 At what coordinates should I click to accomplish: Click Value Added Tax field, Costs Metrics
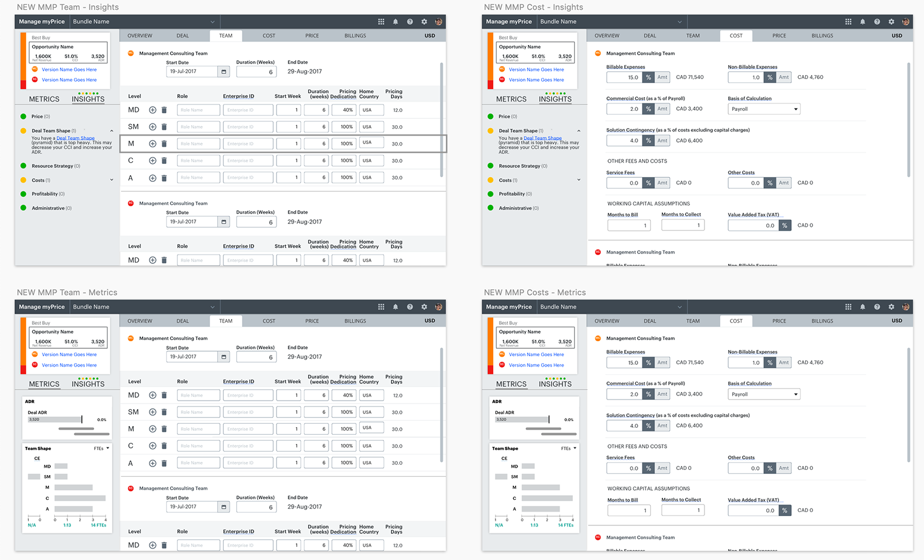tap(753, 510)
